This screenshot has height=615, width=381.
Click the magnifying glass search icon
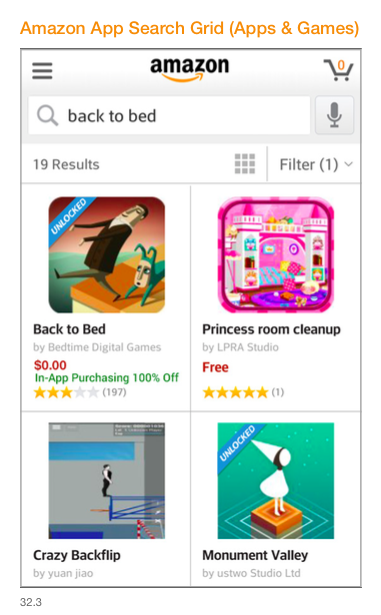(47, 116)
